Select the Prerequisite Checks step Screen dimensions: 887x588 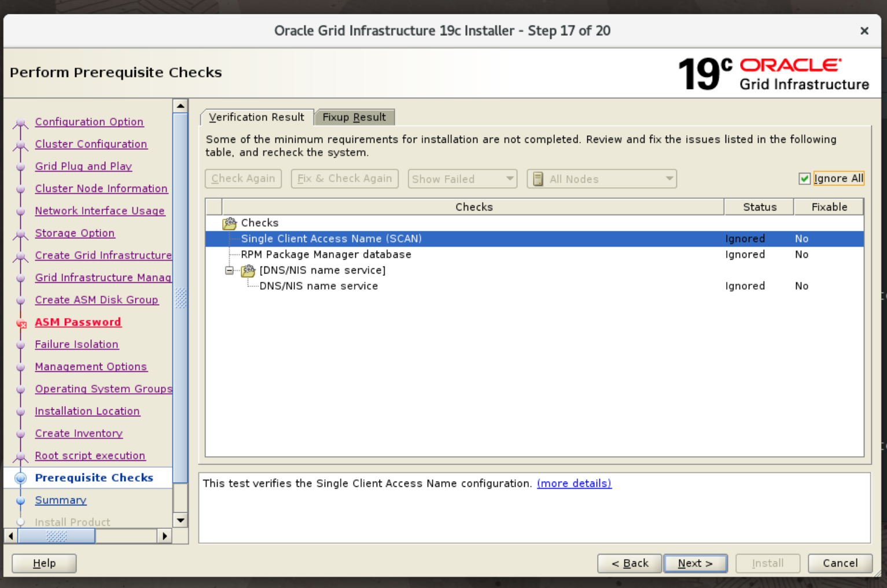click(x=94, y=478)
